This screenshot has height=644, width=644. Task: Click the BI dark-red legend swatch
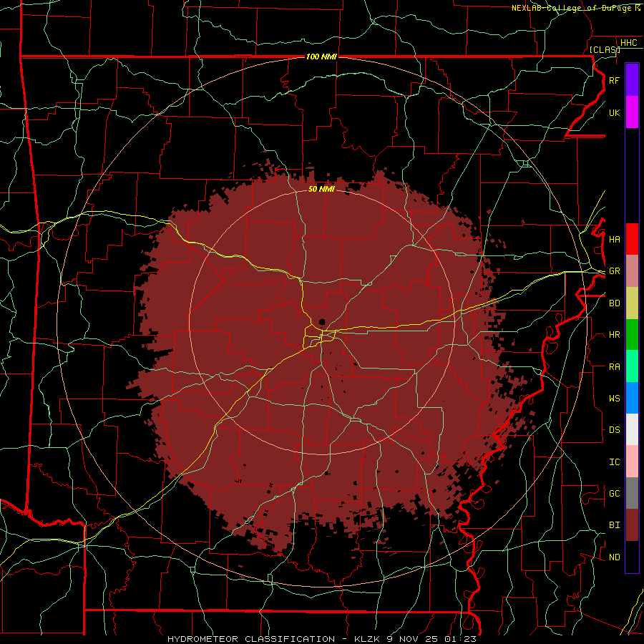pyautogui.click(x=632, y=525)
